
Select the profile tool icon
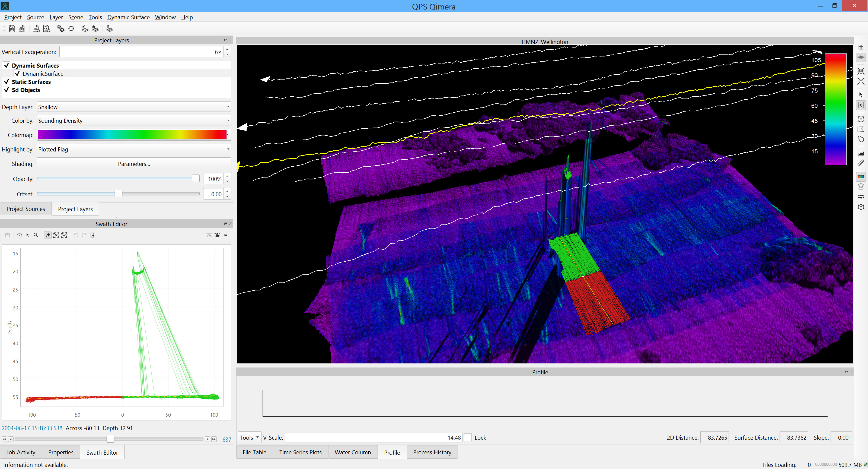point(861,153)
